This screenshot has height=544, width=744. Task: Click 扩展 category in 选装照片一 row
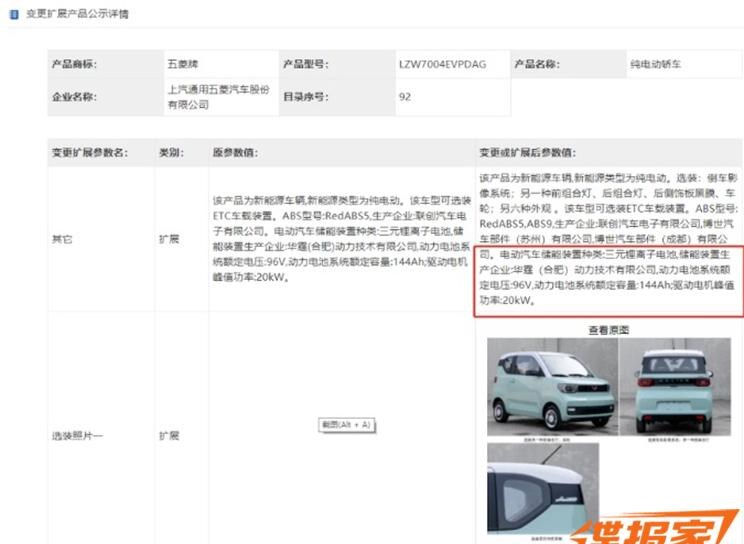coord(169,435)
